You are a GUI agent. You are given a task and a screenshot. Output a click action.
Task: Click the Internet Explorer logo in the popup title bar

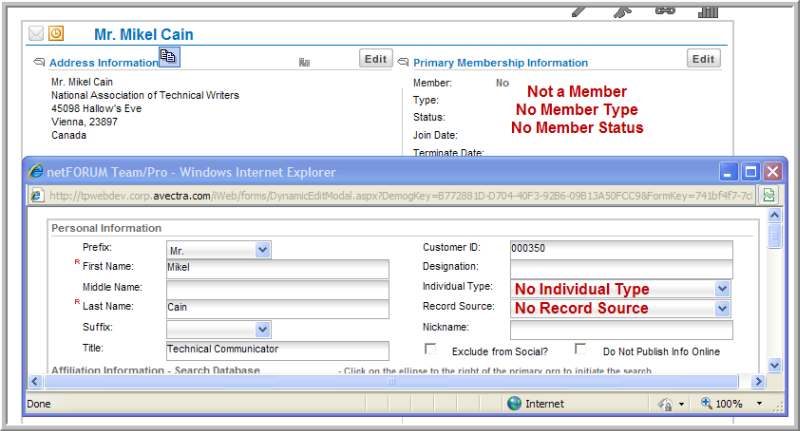point(36,172)
